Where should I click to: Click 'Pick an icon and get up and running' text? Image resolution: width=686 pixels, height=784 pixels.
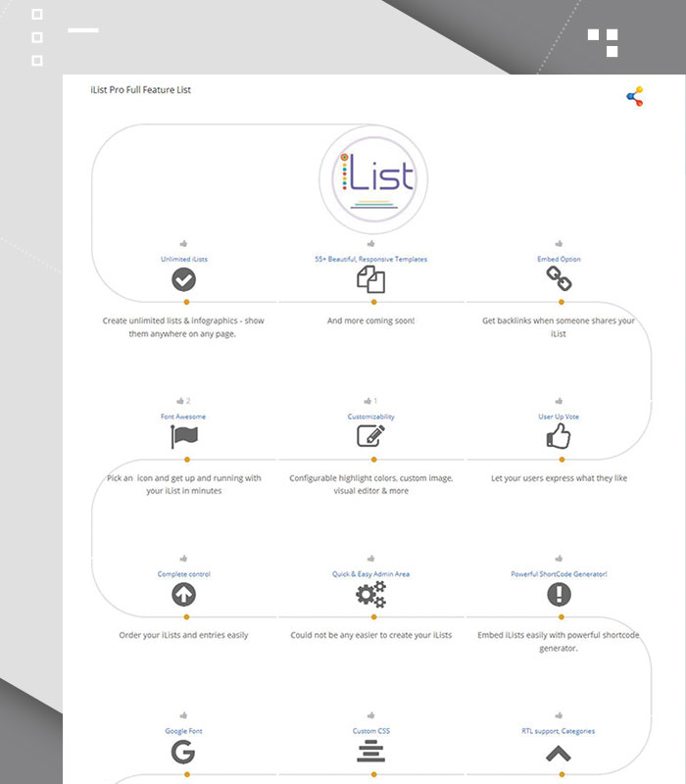183,484
